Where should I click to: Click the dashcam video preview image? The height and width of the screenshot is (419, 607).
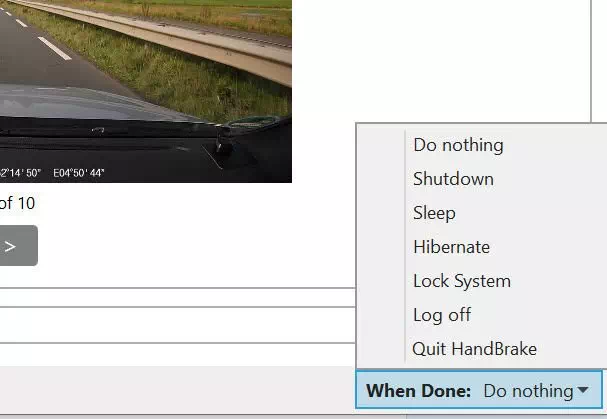point(146,91)
